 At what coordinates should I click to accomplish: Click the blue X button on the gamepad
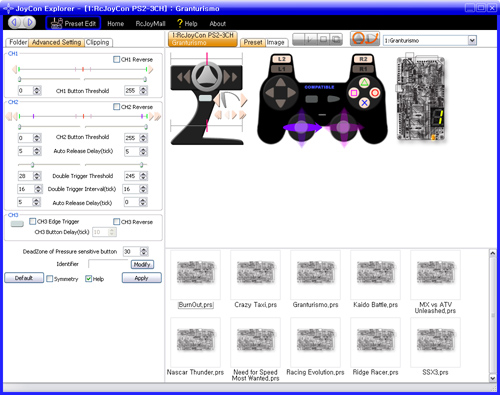pos(364,103)
